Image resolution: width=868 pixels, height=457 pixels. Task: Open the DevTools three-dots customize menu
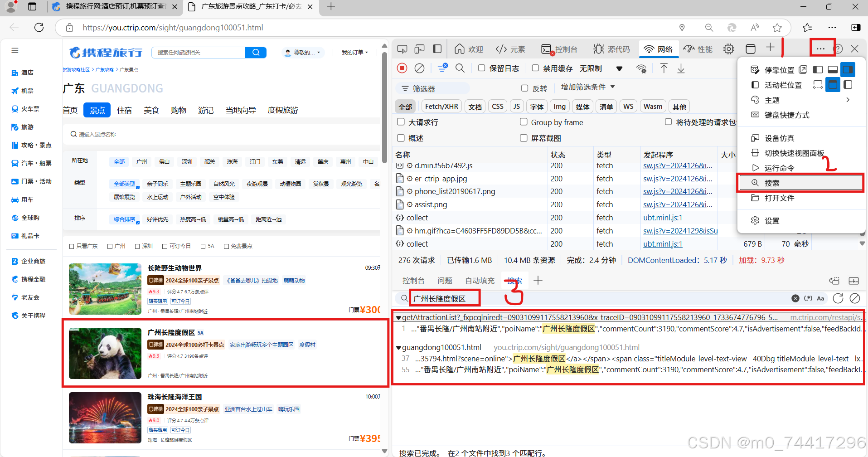point(820,49)
